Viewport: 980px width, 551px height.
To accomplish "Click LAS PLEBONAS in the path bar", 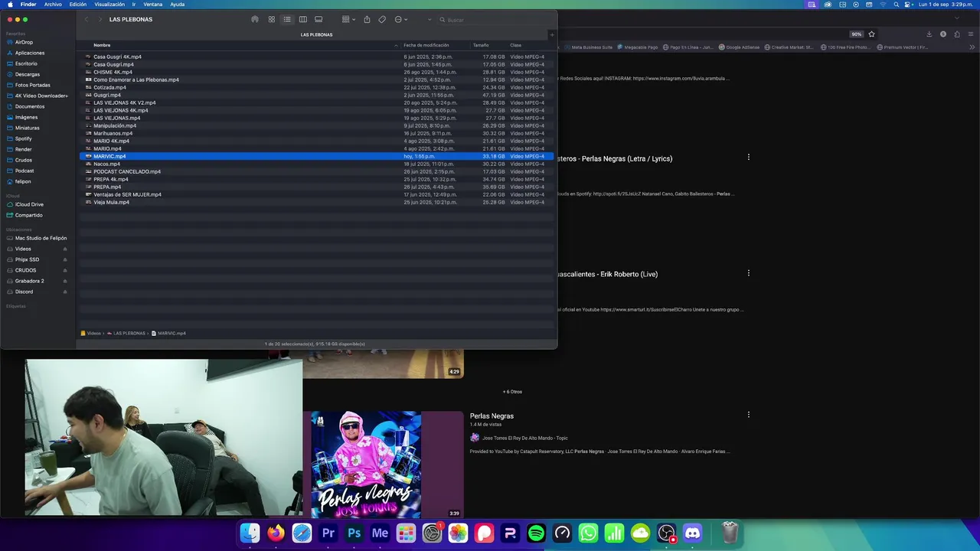I will click(x=129, y=334).
